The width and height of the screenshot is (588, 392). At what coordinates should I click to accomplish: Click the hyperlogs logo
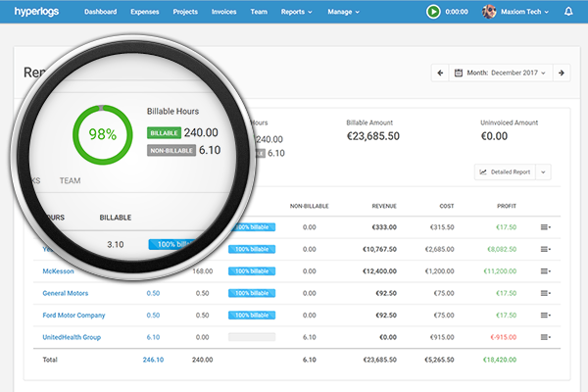point(36,12)
